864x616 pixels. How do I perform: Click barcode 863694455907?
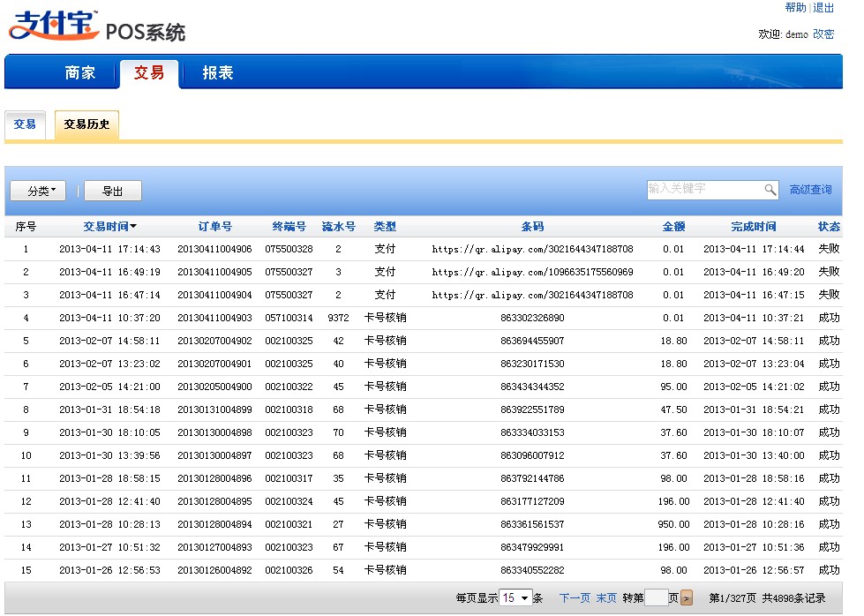532,341
